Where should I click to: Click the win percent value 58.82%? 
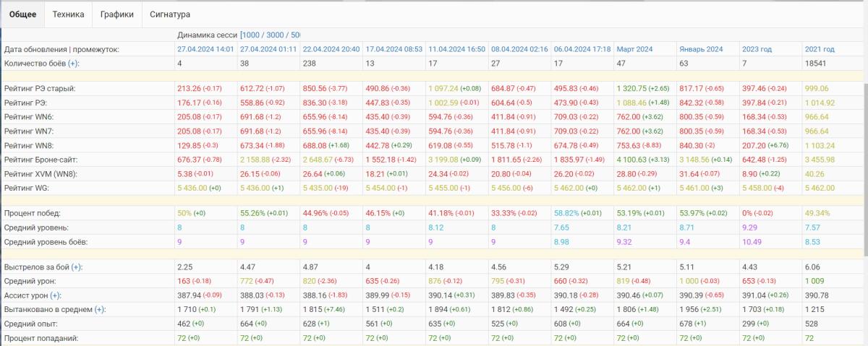(x=567, y=214)
